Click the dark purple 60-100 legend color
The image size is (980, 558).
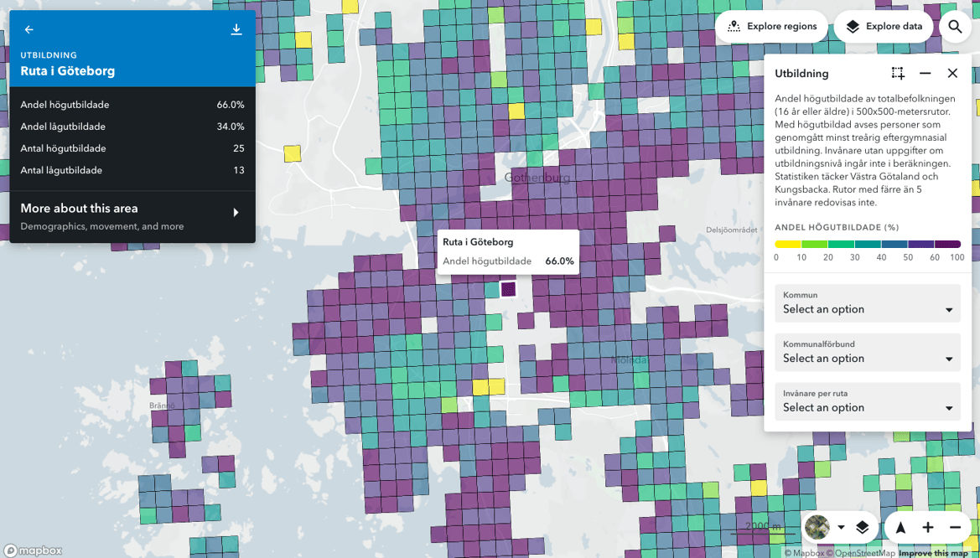[947, 245]
